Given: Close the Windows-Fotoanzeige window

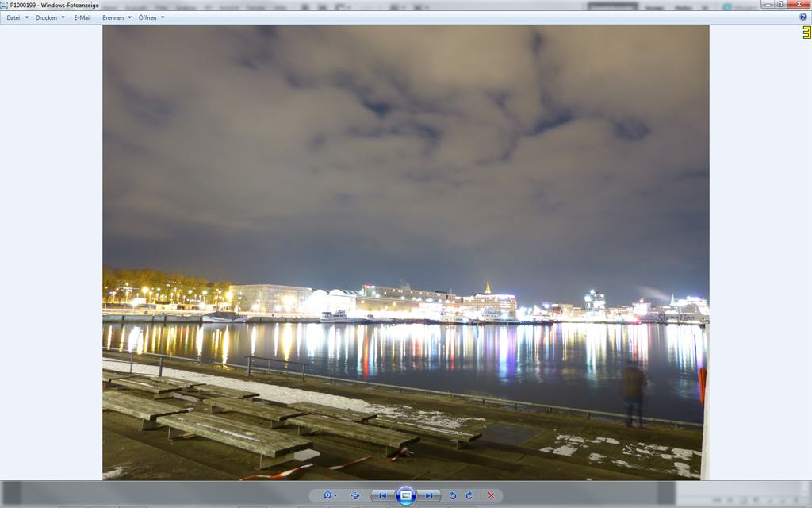Looking at the screenshot, I should (x=797, y=5).
